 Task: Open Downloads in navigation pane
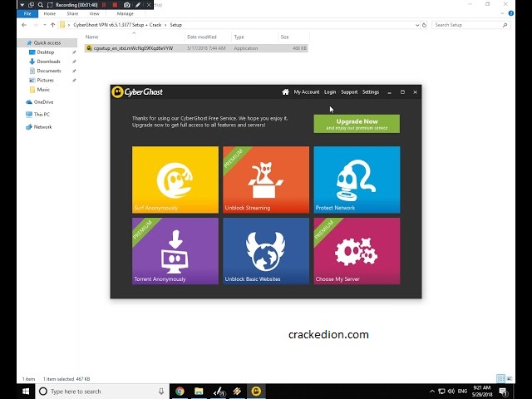click(48, 62)
